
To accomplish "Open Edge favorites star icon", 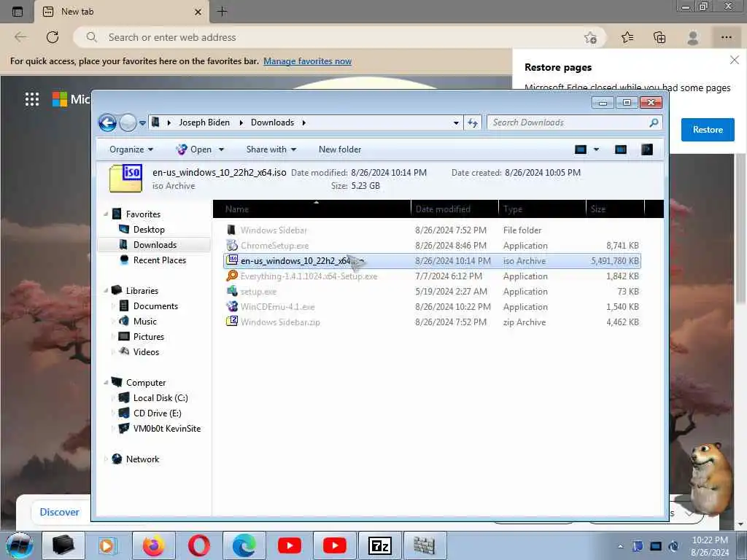I will click(627, 37).
